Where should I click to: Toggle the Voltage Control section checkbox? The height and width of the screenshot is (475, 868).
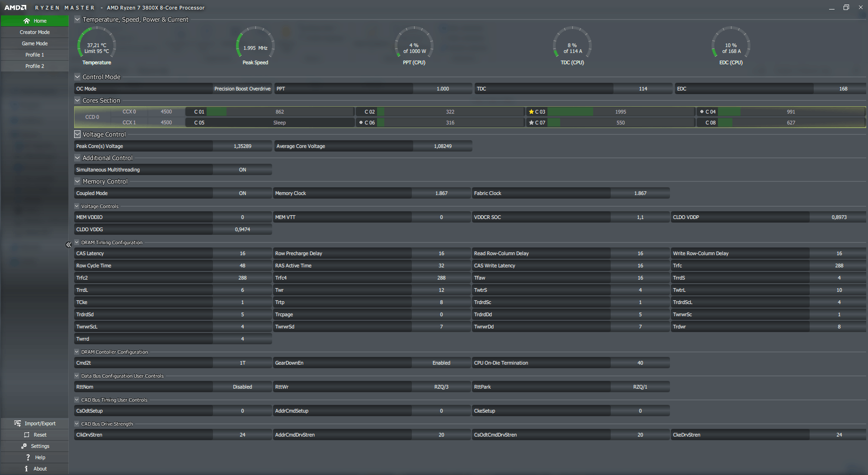[x=77, y=134]
